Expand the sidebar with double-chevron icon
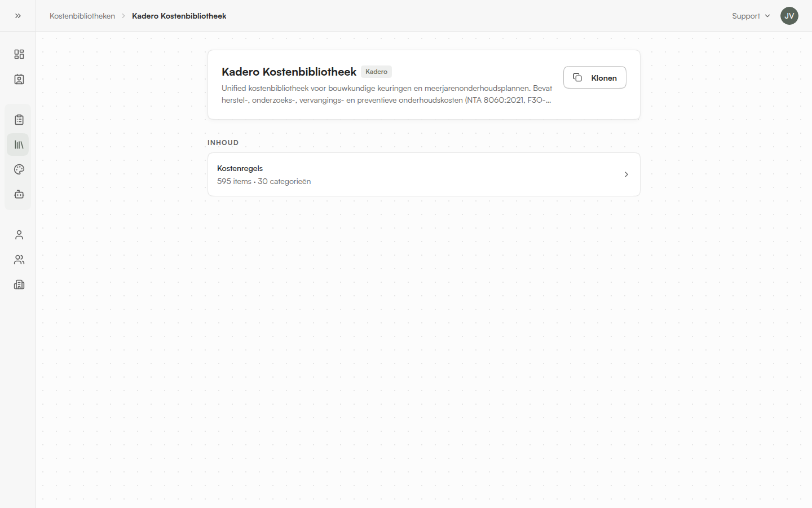 point(18,16)
